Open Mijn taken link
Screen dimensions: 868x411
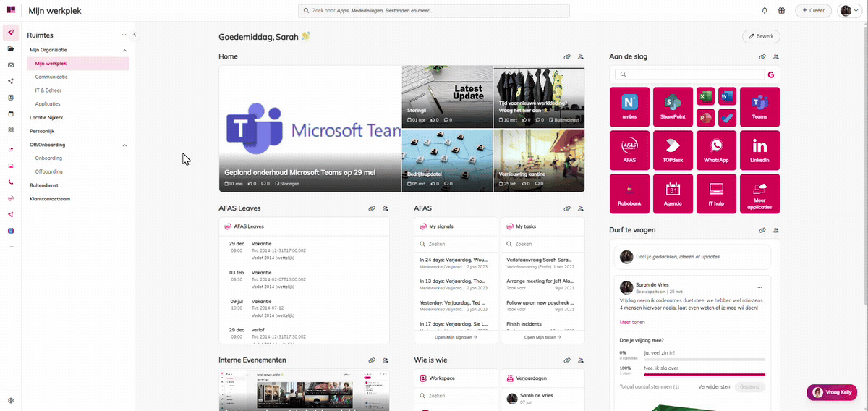542,337
